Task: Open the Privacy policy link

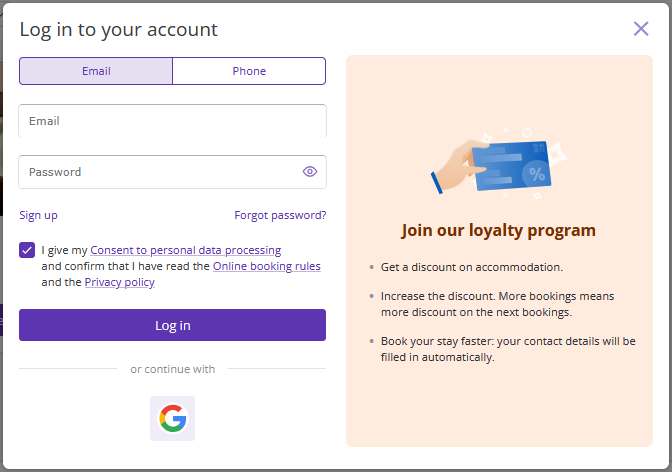Action: [x=120, y=282]
